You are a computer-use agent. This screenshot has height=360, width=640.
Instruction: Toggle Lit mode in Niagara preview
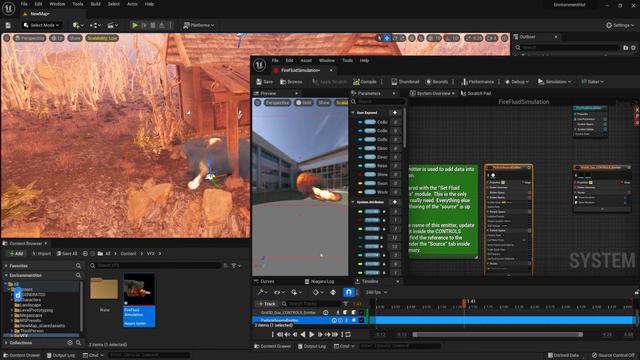pyautogui.click(x=304, y=103)
